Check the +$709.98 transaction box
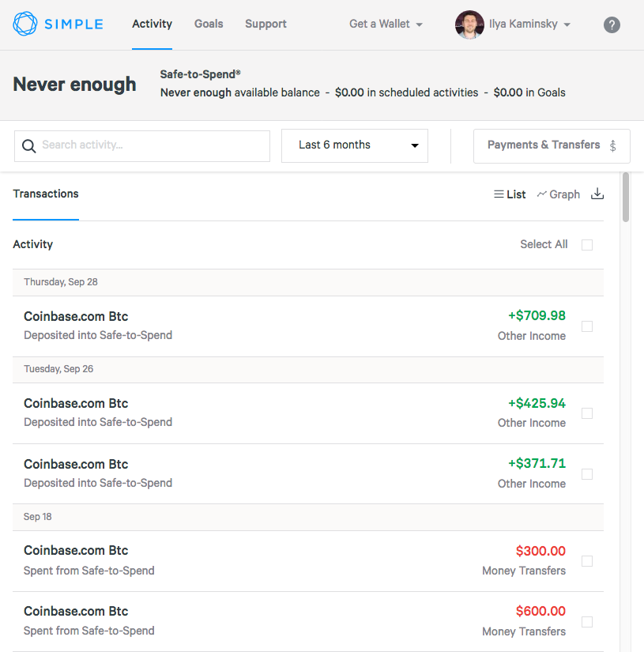644x652 pixels. (x=587, y=326)
